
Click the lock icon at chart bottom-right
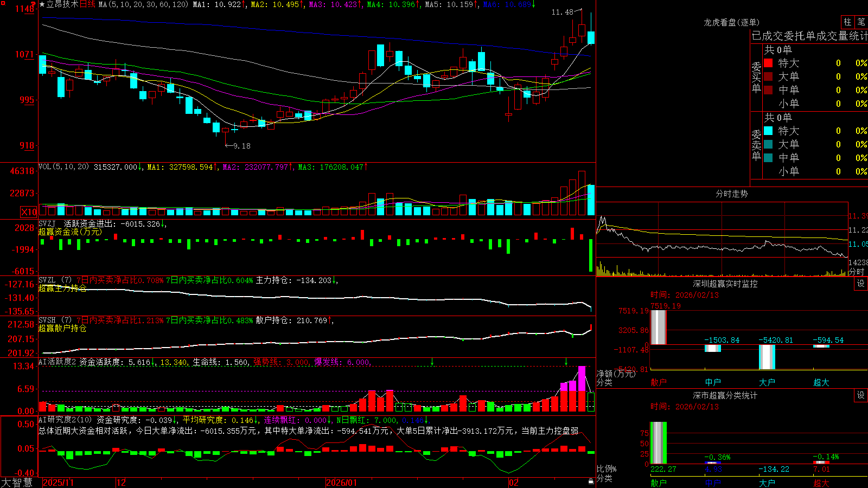(591, 481)
